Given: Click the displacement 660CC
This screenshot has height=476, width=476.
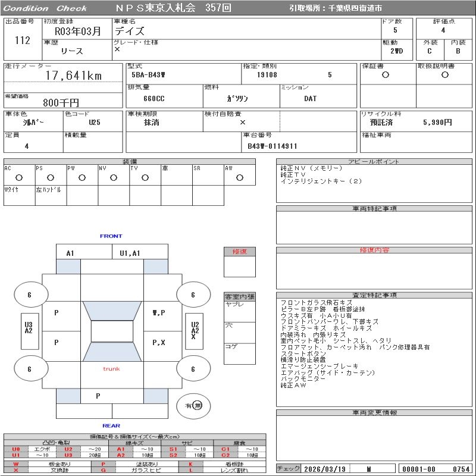Looking at the screenshot, I should [x=154, y=99].
